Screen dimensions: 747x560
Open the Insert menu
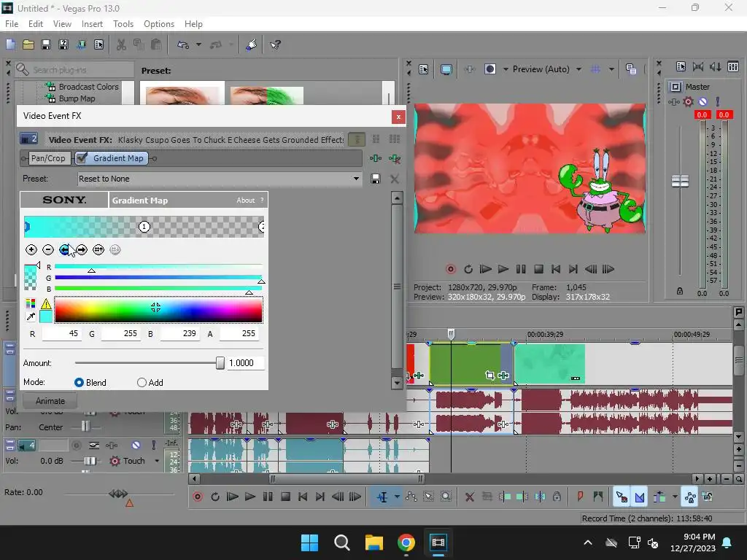click(92, 24)
